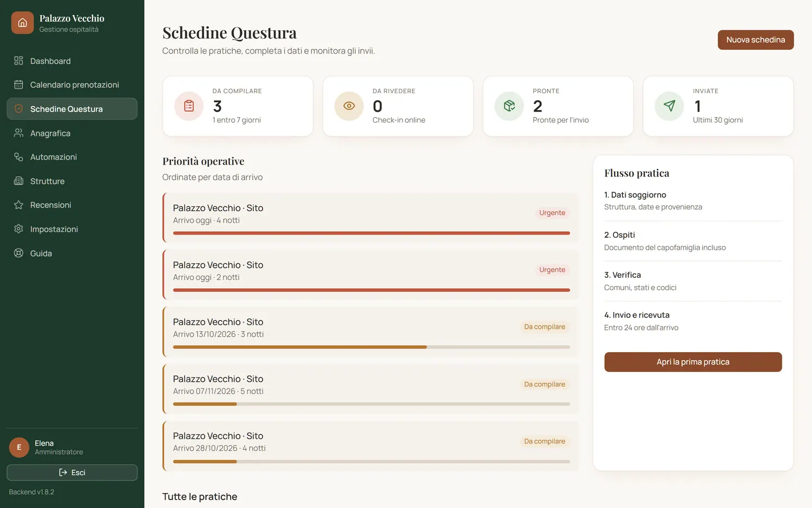Log out using the Esci button
The width and height of the screenshot is (812, 508).
72,472
